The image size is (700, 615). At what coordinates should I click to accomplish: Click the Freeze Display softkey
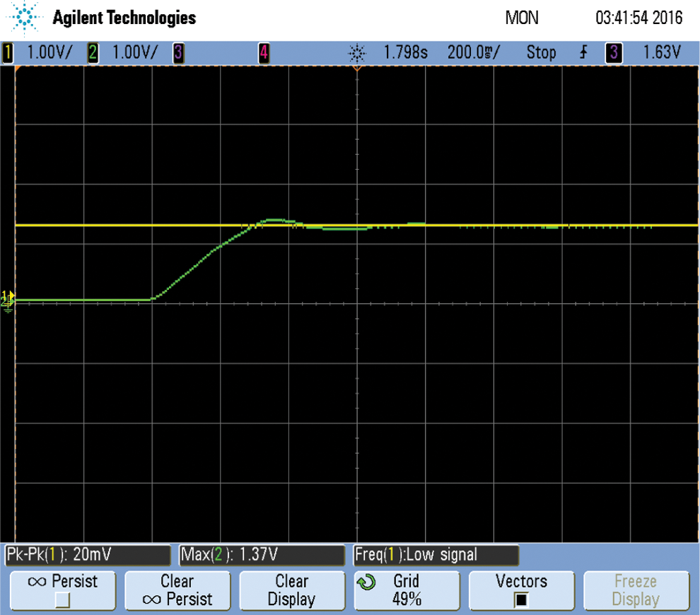pos(636,590)
